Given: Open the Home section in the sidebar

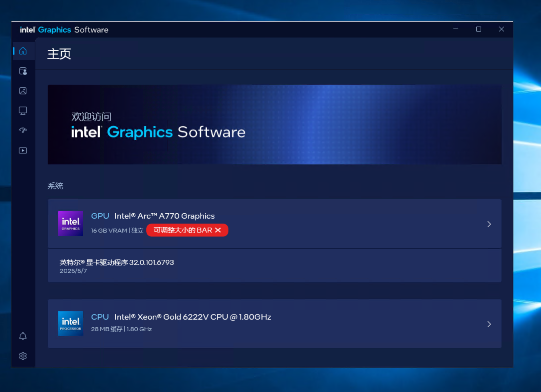Looking at the screenshot, I should coord(23,51).
